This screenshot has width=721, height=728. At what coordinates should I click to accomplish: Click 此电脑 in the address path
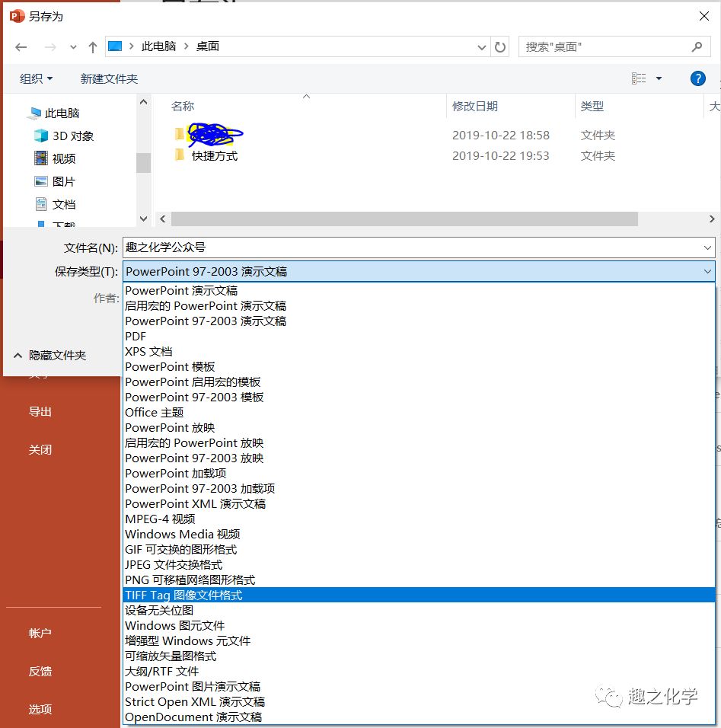click(159, 46)
